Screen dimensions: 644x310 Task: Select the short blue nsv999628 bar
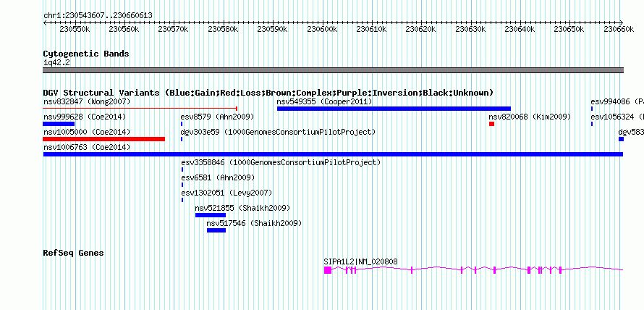[59, 124]
